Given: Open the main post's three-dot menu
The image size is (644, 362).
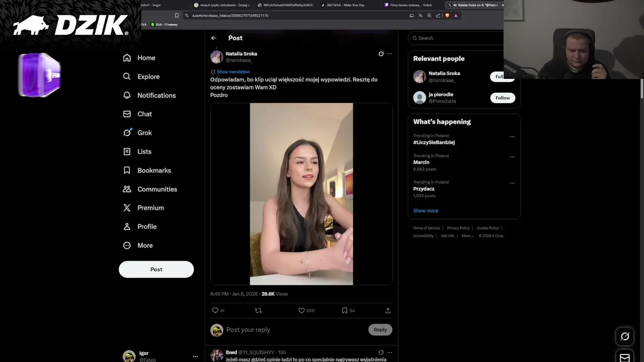Looking at the screenshot, I should (389, 54).
